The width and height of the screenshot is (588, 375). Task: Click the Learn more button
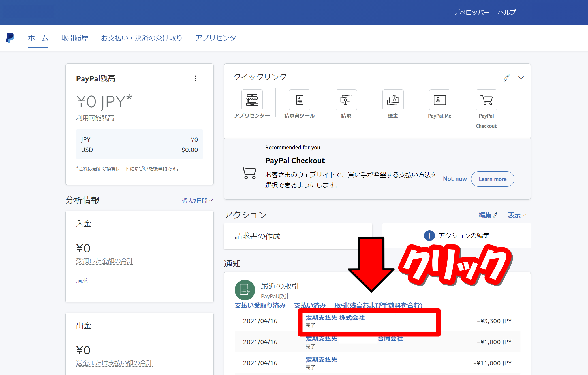pyautogui.click(x=493, y=179)
